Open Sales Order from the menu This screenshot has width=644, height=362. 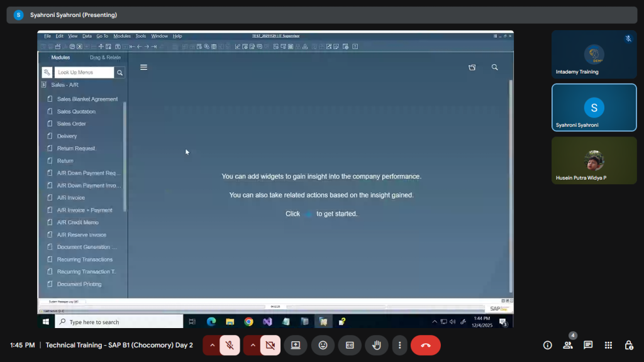(72, 124)
